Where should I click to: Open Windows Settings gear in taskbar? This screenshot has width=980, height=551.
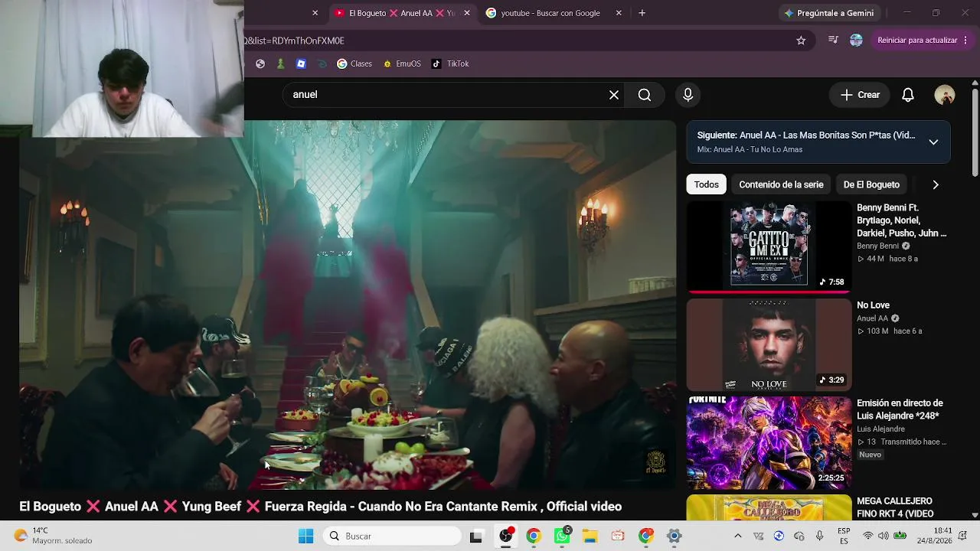tap(674, 536)
